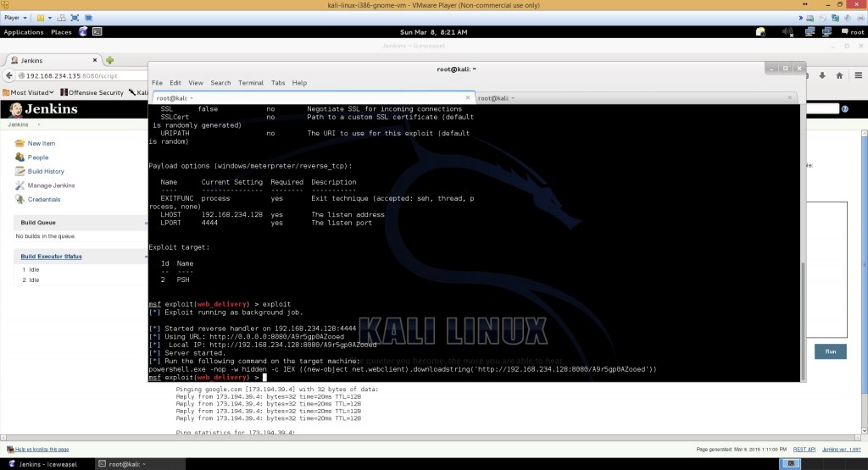Click the Build Executor Status link
Screen dimensions: 868x470
(51, 257)
